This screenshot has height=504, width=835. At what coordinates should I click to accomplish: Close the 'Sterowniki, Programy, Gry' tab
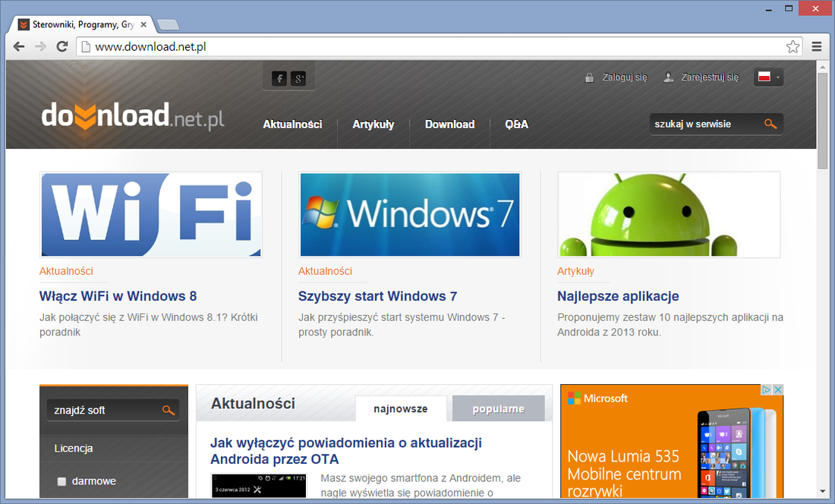(x=143, y=24)
